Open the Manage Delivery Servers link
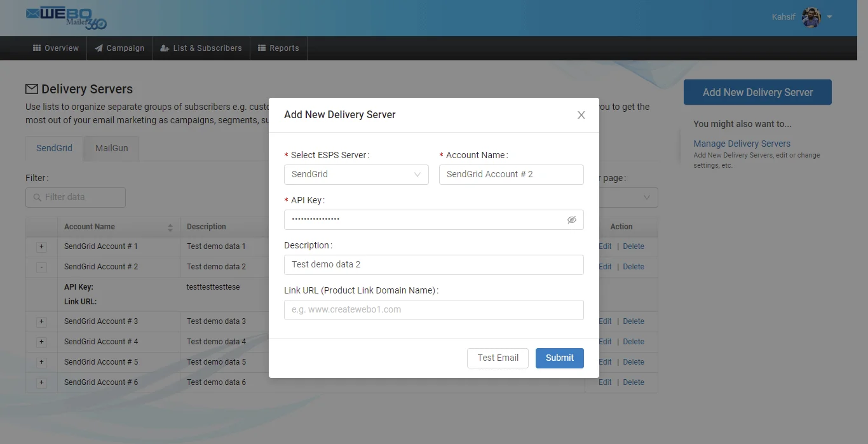Screen dimensions: 868x444 742,144
